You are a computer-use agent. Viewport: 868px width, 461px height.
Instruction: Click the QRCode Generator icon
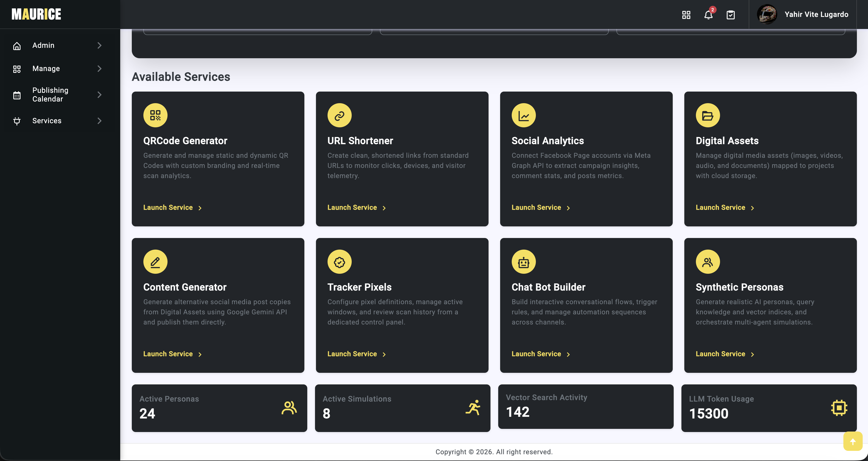point(155,115)
